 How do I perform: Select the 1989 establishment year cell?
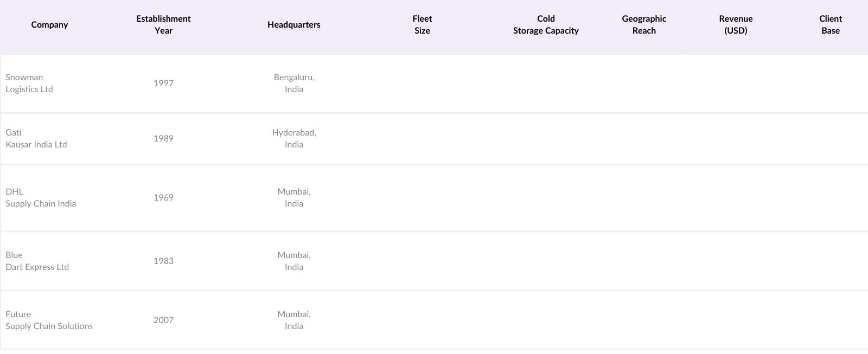[x=163, y=139]
